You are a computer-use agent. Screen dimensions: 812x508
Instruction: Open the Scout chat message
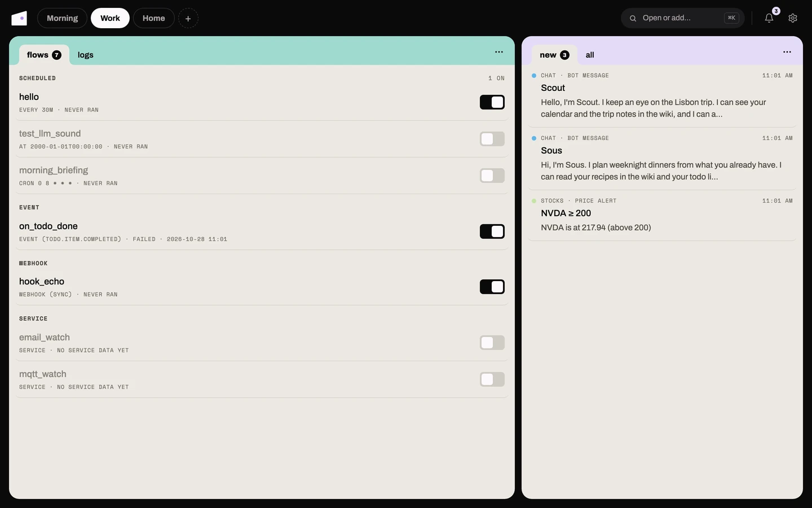pos(662,95)
